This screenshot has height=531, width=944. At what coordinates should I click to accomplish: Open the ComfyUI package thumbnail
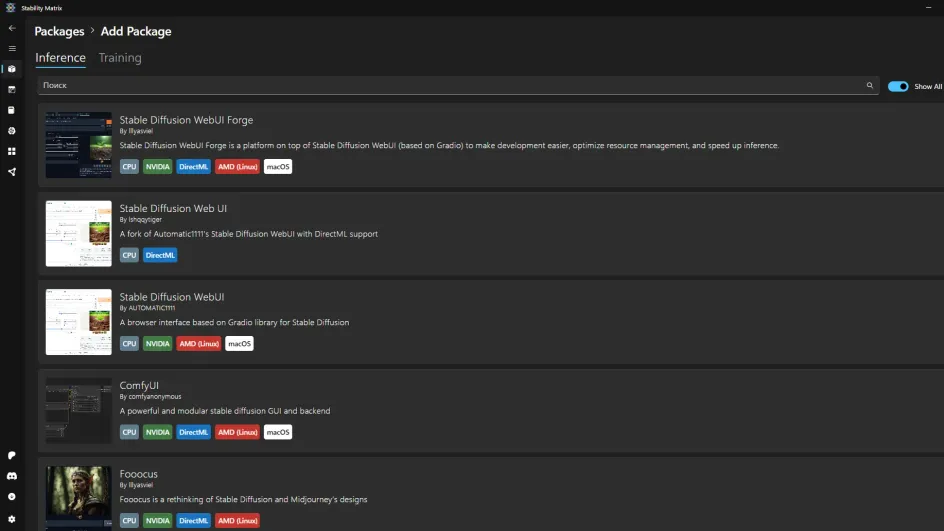79,411
